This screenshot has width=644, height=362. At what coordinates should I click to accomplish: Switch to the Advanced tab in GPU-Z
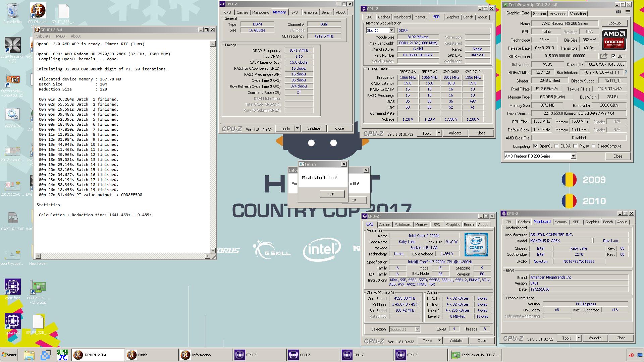558,13
